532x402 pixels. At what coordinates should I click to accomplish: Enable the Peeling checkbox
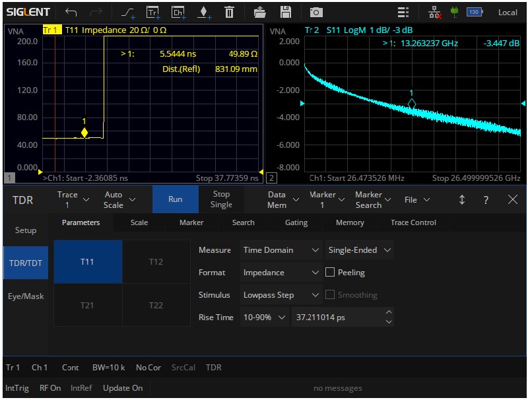pos(331,273)
